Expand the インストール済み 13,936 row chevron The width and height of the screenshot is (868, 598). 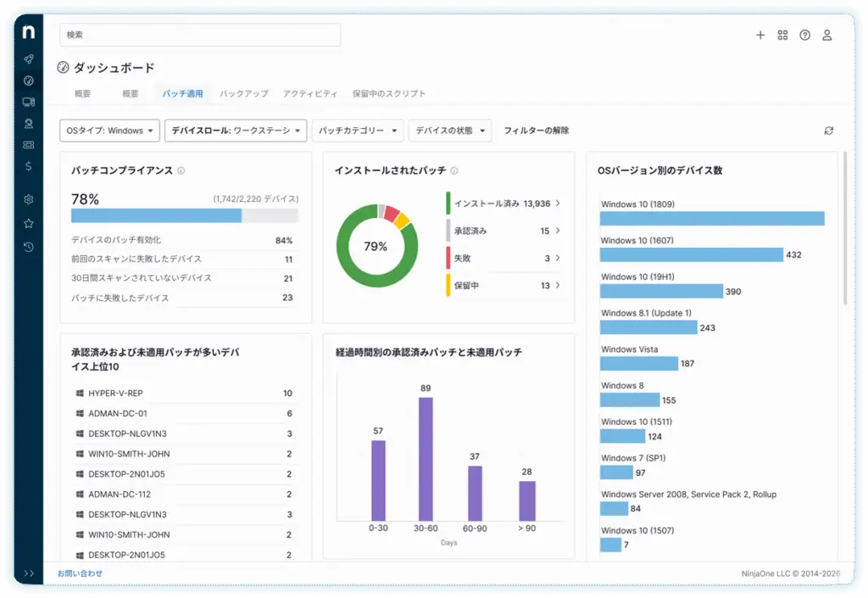pyautogui.click(x=558, y=204)
